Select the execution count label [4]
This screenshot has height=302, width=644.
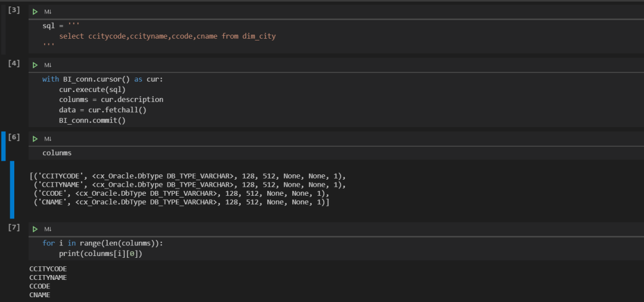point(14,63)
